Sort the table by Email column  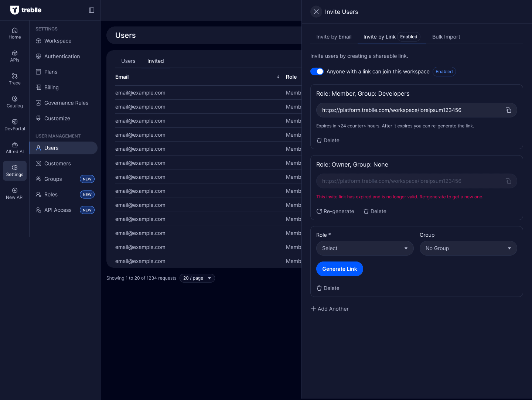coord(278,77)
